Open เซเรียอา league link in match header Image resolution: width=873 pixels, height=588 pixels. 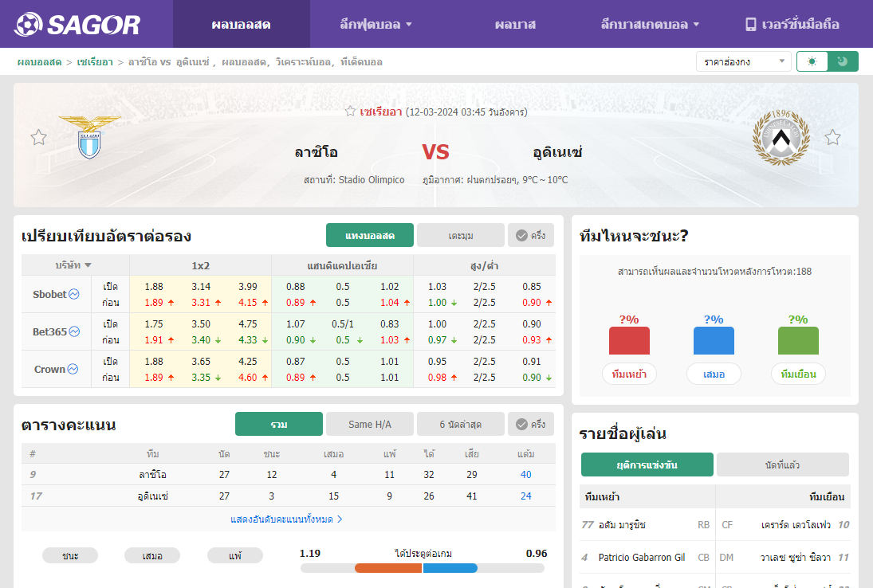click(x=381, y=112)
